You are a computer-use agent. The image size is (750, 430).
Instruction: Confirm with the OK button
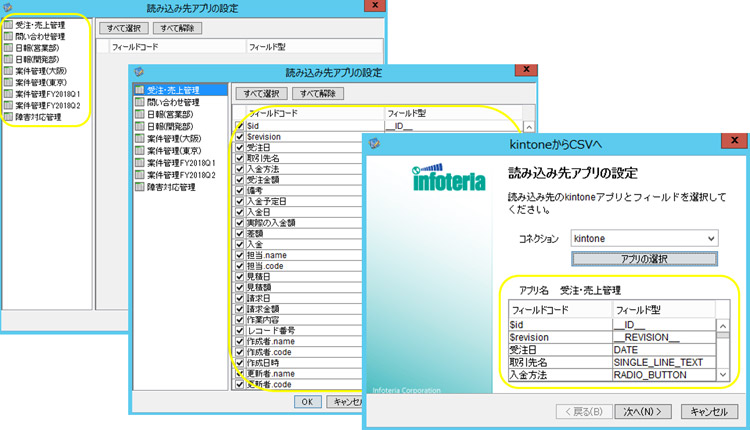point(307,401)
